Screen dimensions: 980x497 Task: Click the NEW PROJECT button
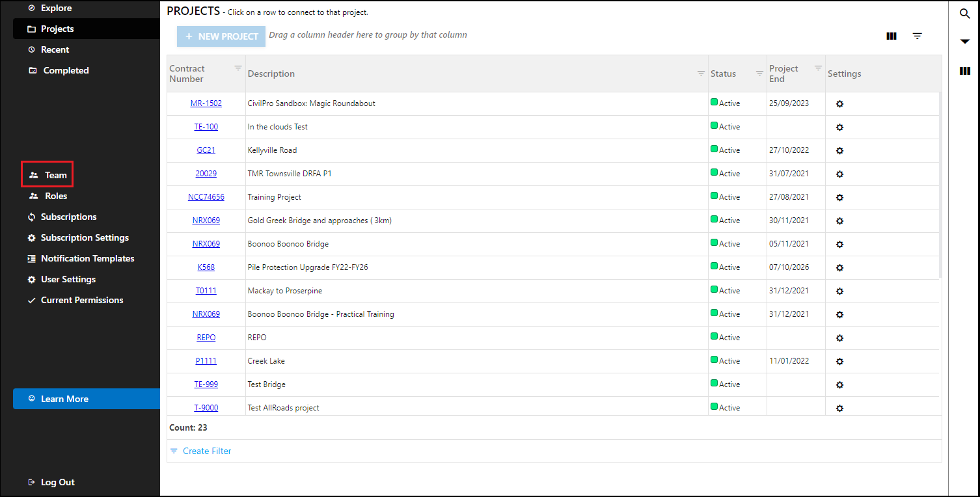point(221,36)
